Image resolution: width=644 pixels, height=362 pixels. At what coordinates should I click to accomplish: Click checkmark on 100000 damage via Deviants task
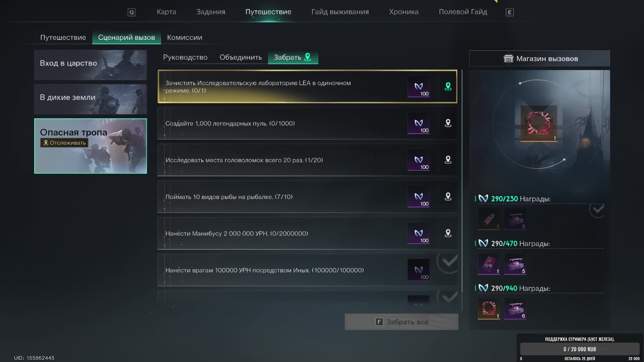(x=448, y=261)
